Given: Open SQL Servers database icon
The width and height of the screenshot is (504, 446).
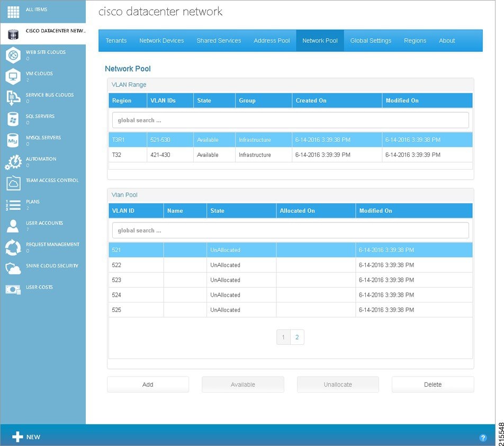Looking at the screenshot, I should point(13,119).
